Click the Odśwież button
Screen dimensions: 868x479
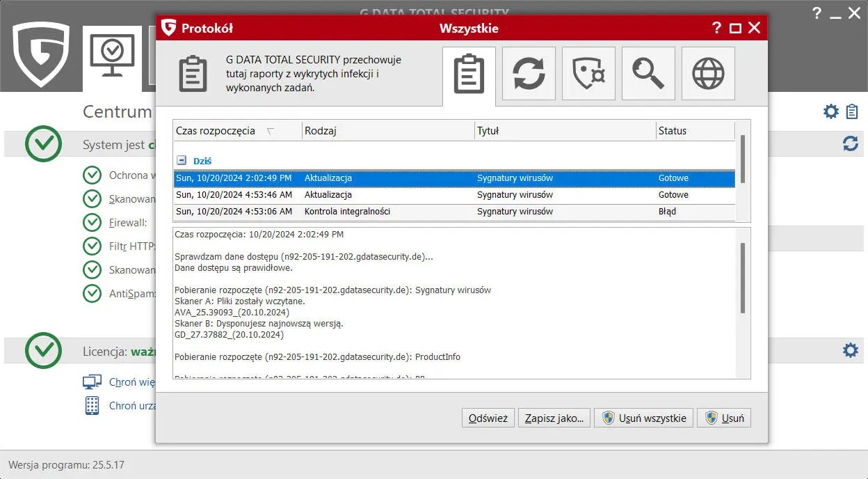point(488,418)
